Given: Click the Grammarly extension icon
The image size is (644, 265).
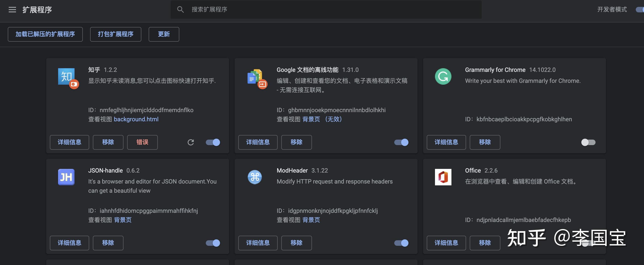Looking at the screenshot, I should click(x=443, y=76).
